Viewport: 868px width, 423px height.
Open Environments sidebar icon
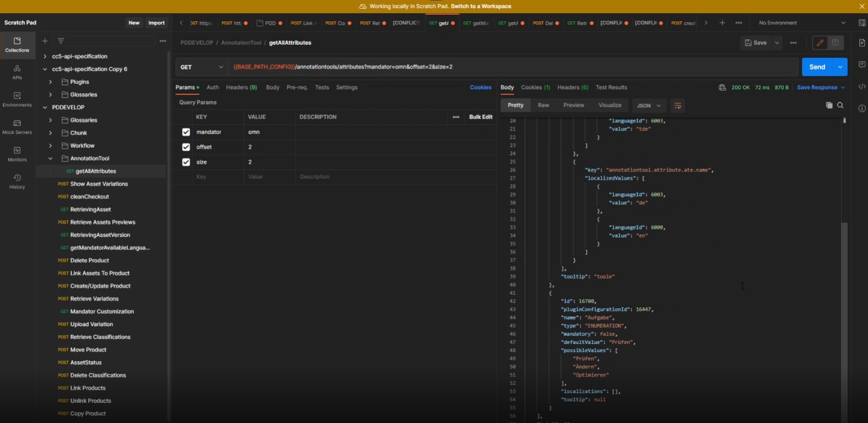coord(17,99)
